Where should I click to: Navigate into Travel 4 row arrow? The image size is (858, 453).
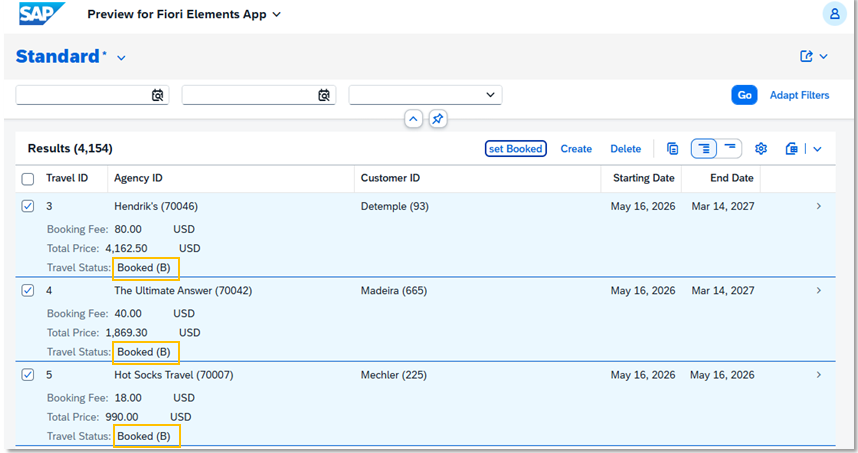coord(819,291)
